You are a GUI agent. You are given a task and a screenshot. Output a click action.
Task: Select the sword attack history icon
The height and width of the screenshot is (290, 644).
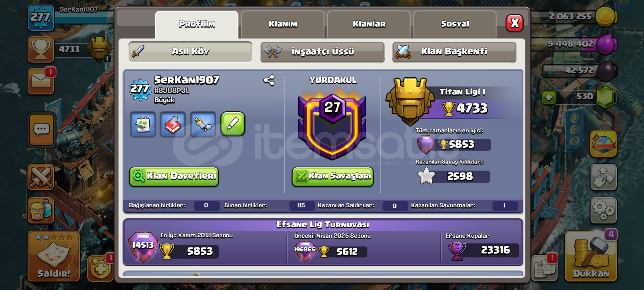203,124
